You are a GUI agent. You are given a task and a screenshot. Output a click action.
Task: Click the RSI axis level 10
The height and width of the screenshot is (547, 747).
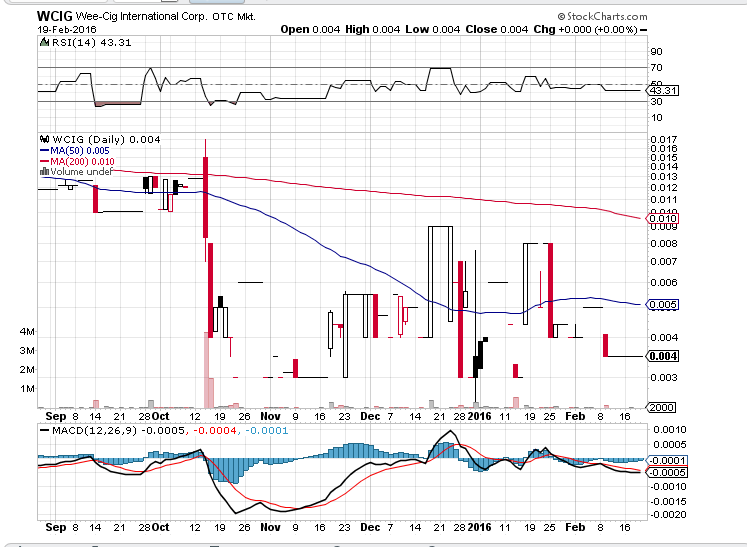click(656, 117)
